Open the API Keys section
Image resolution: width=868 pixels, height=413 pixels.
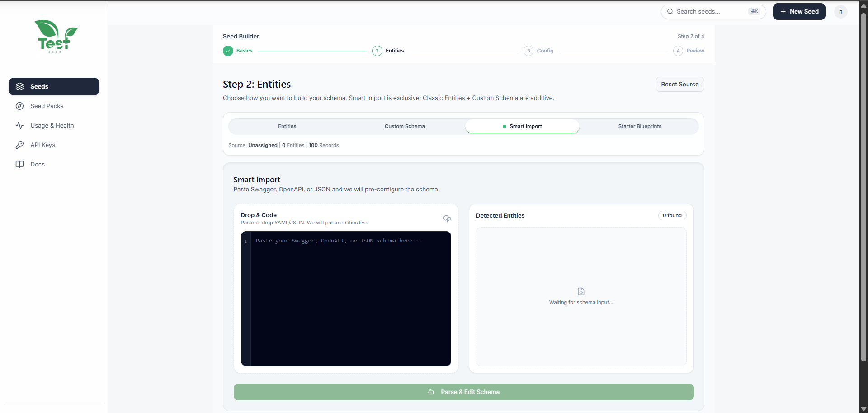coord(42,145)
